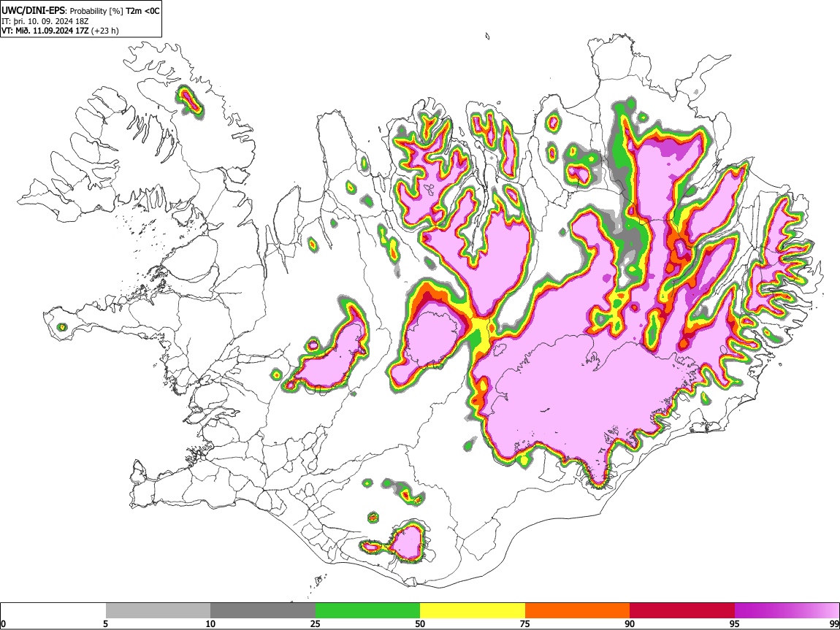This screenshot has width=840, height=630.
Task: Click the legend tick label '95'
Action: click(735, 623)
